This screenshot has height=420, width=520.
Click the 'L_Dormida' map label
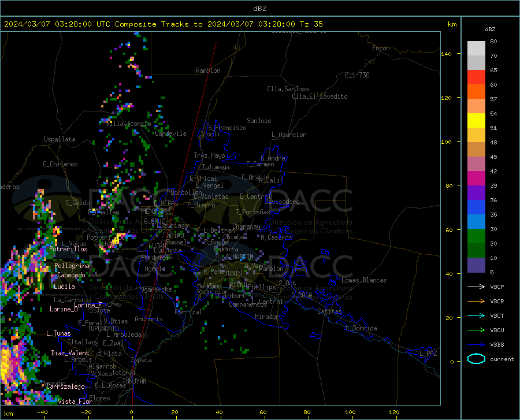point(361,328)
